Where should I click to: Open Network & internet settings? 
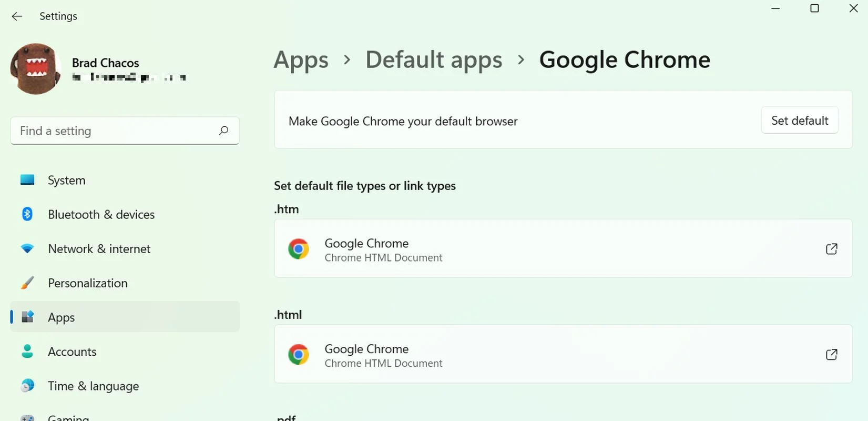click(x=125, y=248)
